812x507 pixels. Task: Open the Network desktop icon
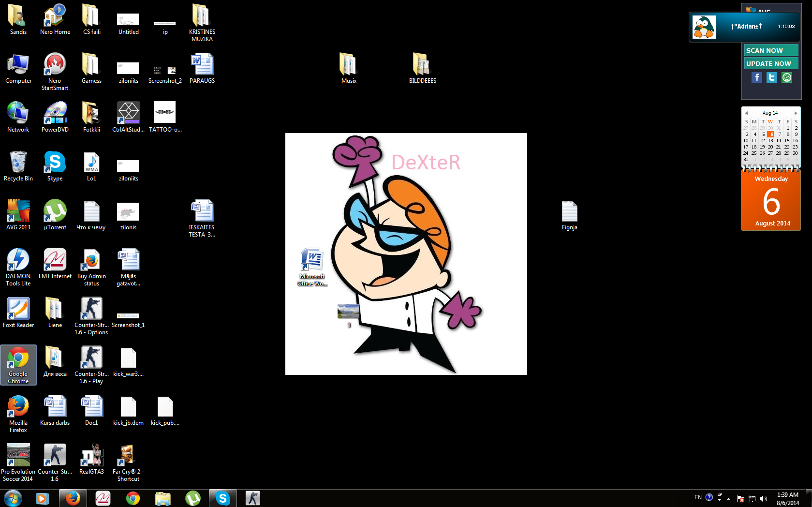tap(18, 117)
